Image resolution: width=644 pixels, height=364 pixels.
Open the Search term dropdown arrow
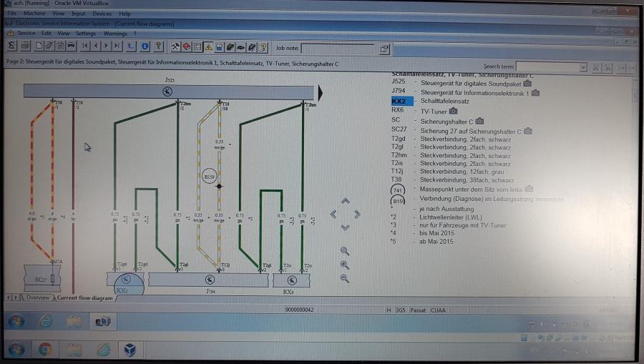click(x=582, y=67)
